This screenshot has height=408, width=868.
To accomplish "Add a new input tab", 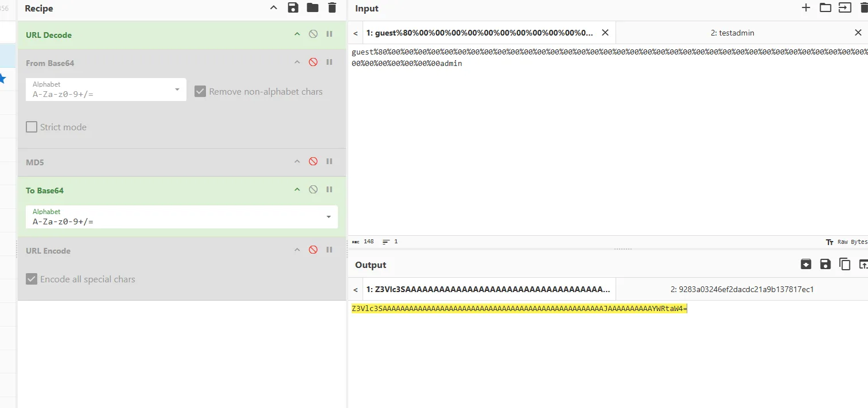I will pos(806,8).
